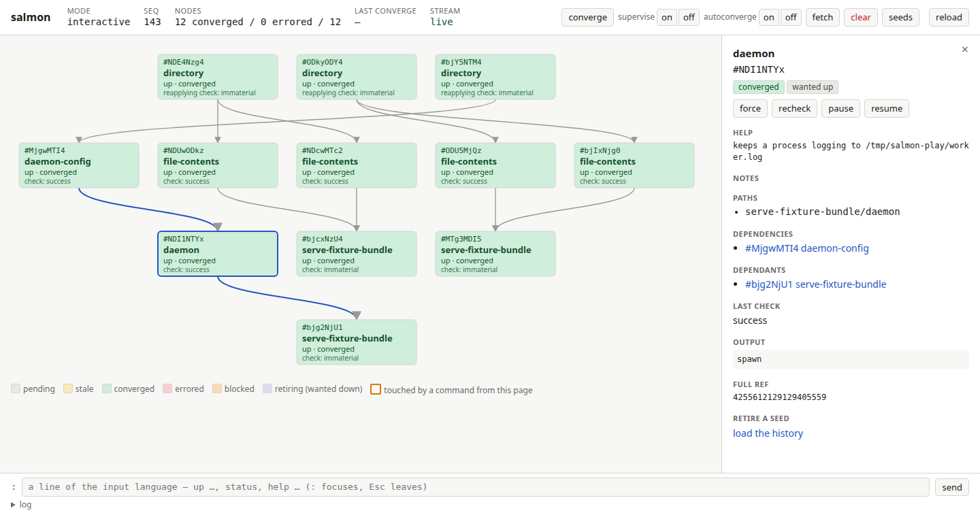Select the file-contents node #ODU5MjQz
The height and width of the screenshot is (515, 980).
(x=495, y=165)
